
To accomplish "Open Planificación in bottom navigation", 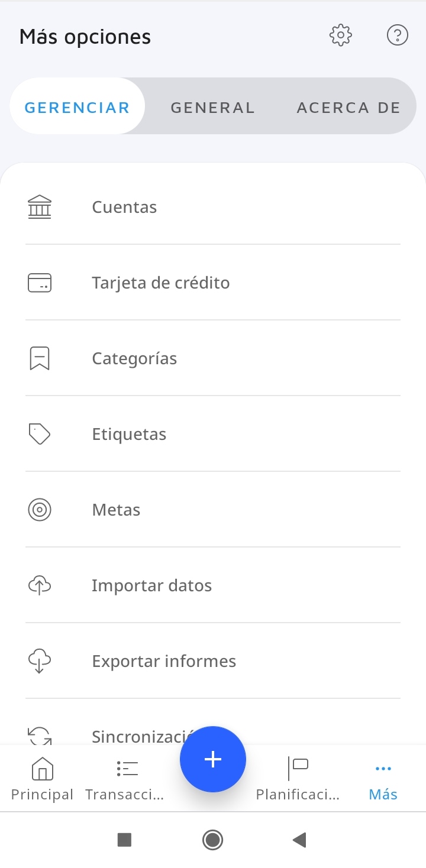I will pos(298,778).
